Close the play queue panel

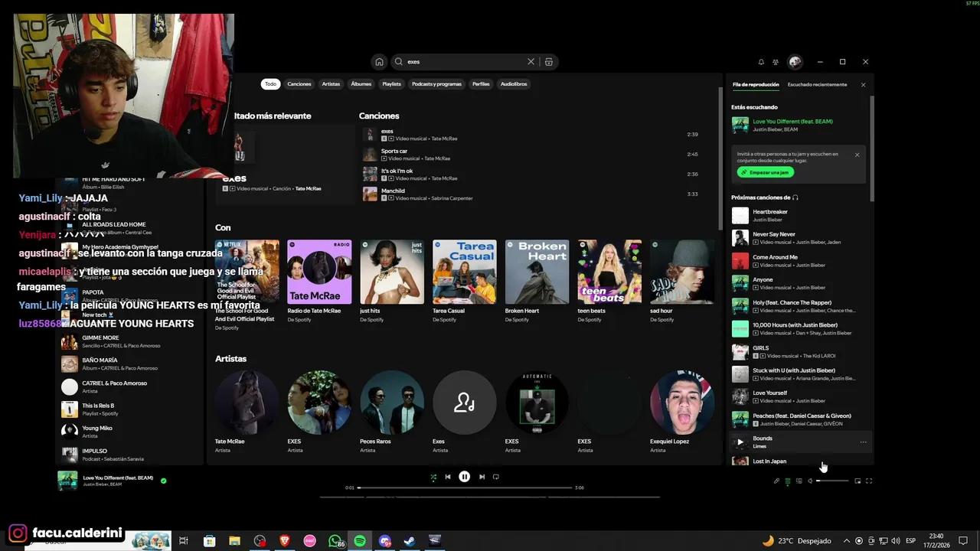(863, 85)
